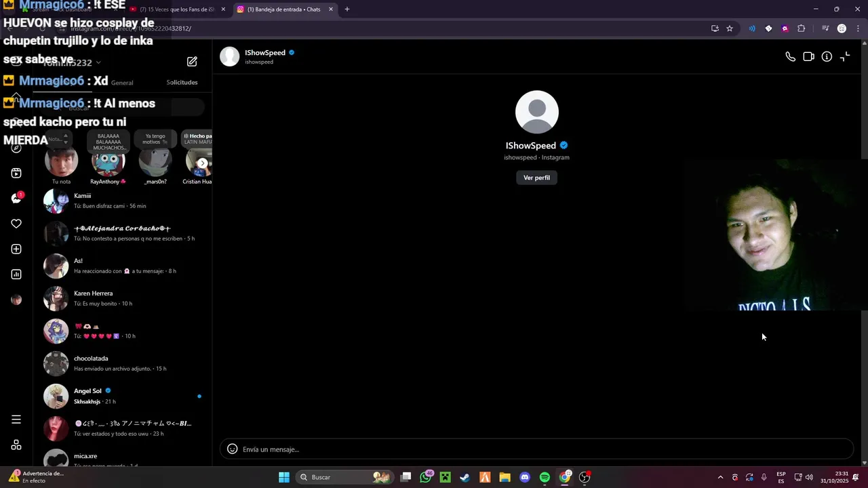This screenshot has width=868, height=488.
Task: Open IShowSpeed header name link
Action: click(x=265, y=53)
